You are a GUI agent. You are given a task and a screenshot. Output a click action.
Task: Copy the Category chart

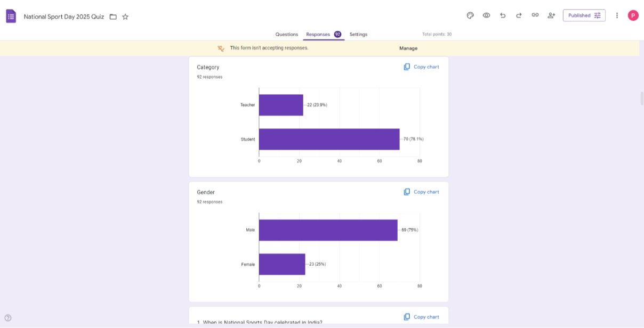click(421, 67)
